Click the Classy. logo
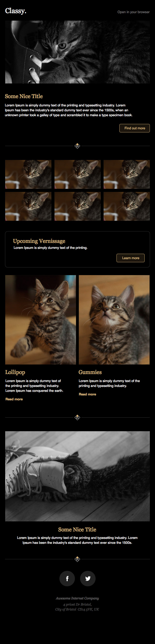 pos(16,11)
